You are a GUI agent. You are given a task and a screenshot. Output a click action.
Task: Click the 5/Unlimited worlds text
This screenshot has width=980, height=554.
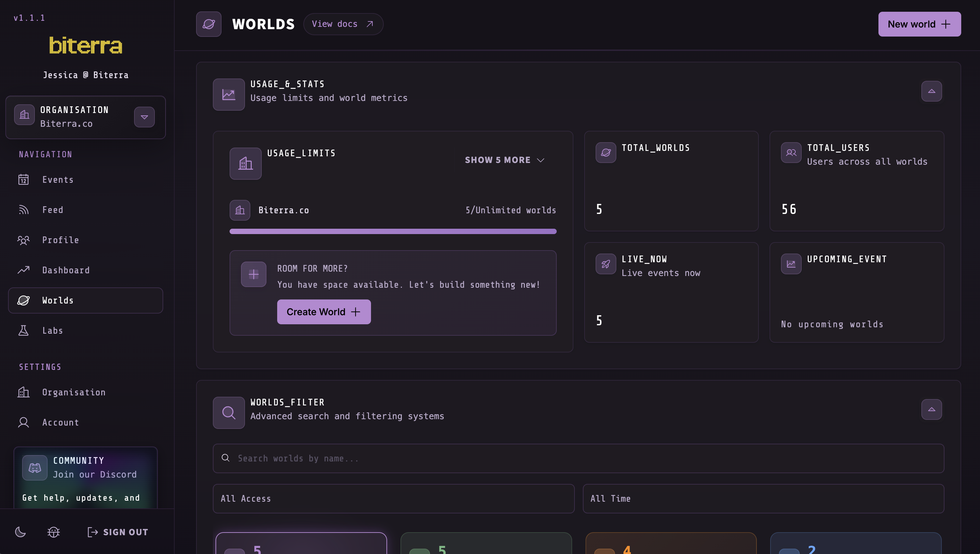(510, 210)
